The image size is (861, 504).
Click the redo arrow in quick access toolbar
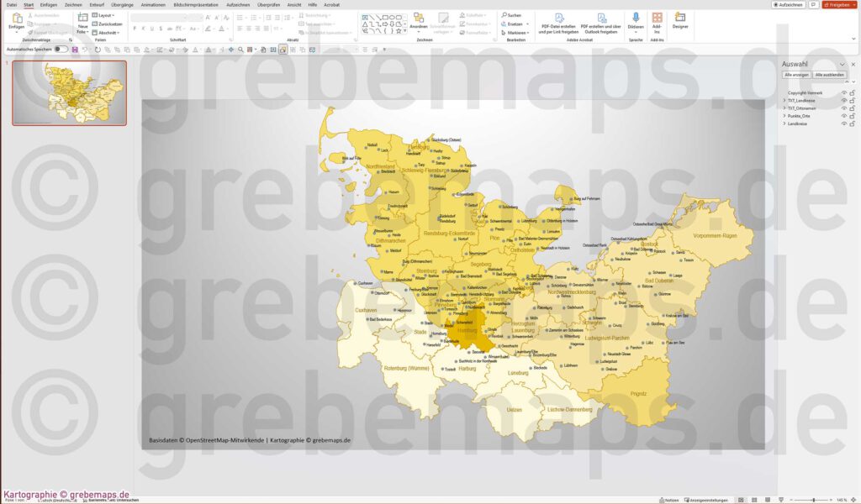point(98,50)
